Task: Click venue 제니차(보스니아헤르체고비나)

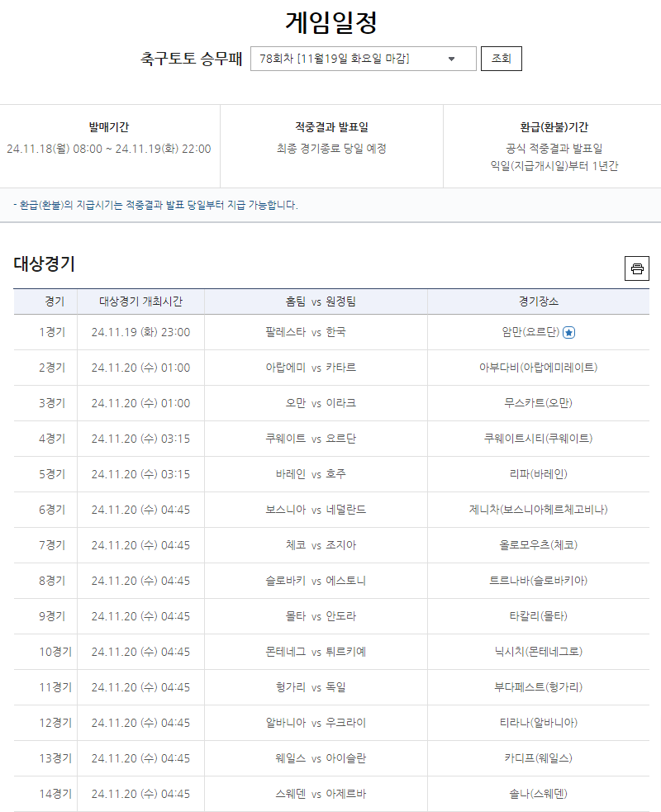Action: coord(538,510)
